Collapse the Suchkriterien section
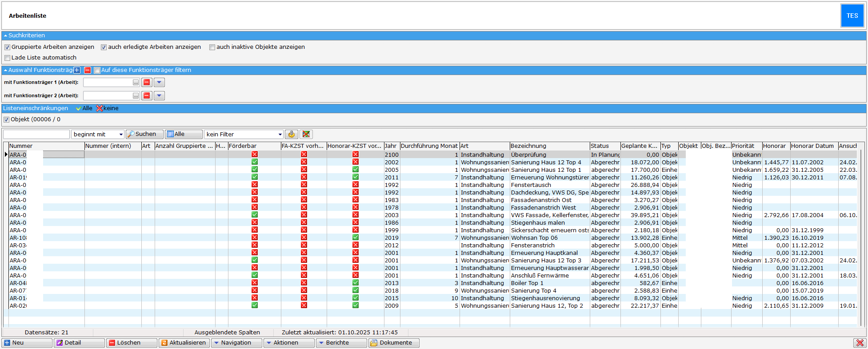The height and width of the screenshot is (349, 868). point(5,36)
